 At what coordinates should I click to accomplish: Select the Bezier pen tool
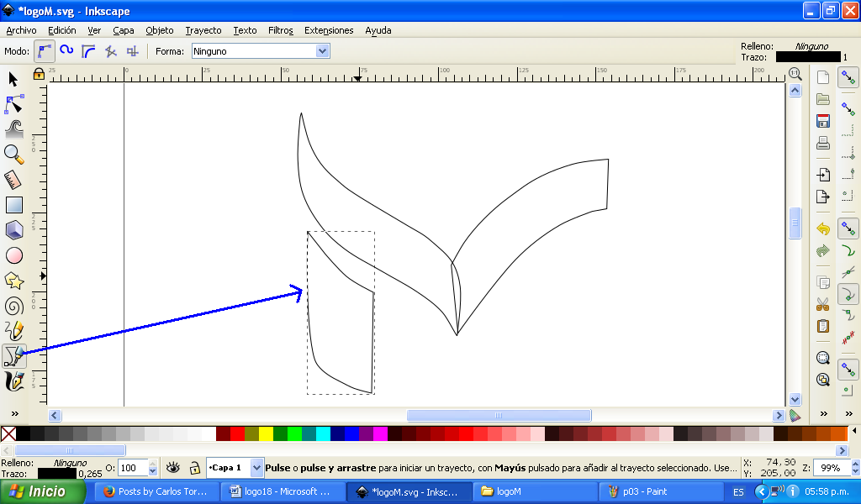click(13, 356)
